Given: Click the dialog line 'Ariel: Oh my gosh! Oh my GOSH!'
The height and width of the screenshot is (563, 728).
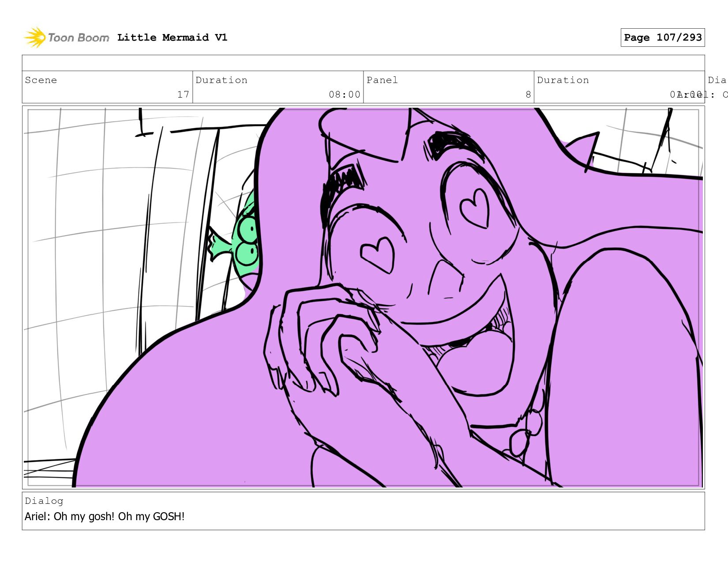Looking at the screenshot, I should [x=105, y=516].
